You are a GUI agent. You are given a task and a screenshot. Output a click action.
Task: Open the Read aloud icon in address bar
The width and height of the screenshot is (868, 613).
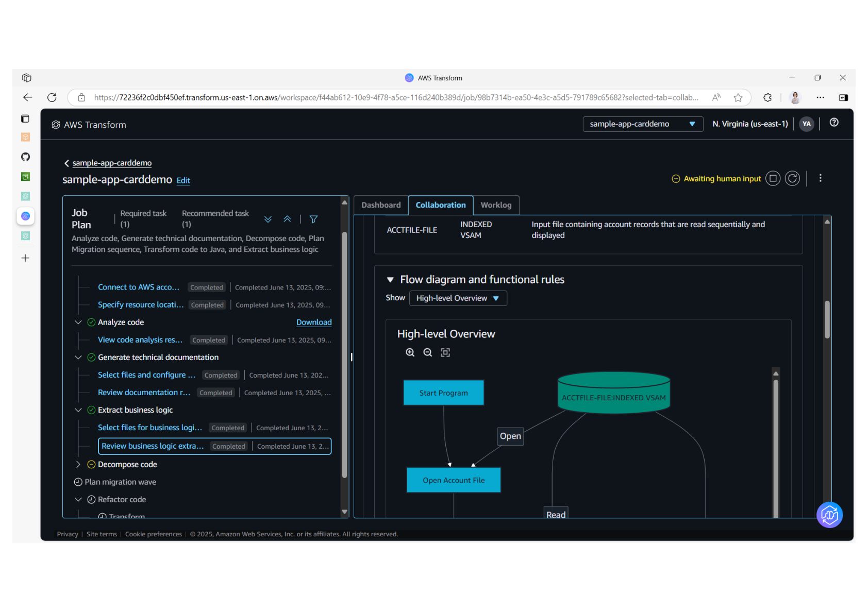(x=716, y=97)
